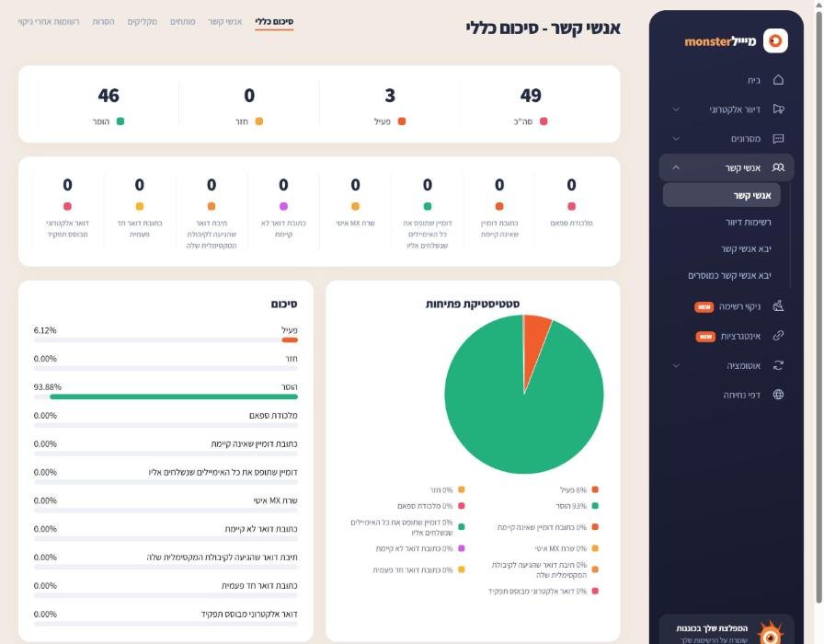Viewport: 824px width, 644px height.
Task: Click the orange dot beside פעיל stat
Action: coord(402,121)
